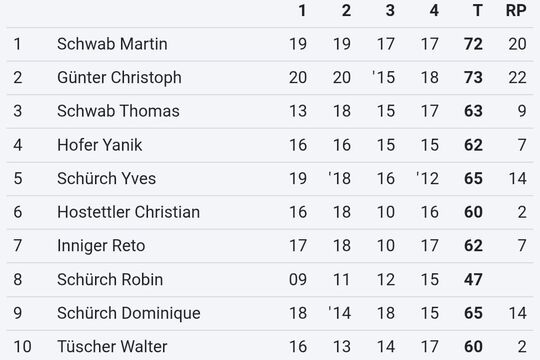Sort by round 2 column header

pyautogui.click(x=346, y=11)
